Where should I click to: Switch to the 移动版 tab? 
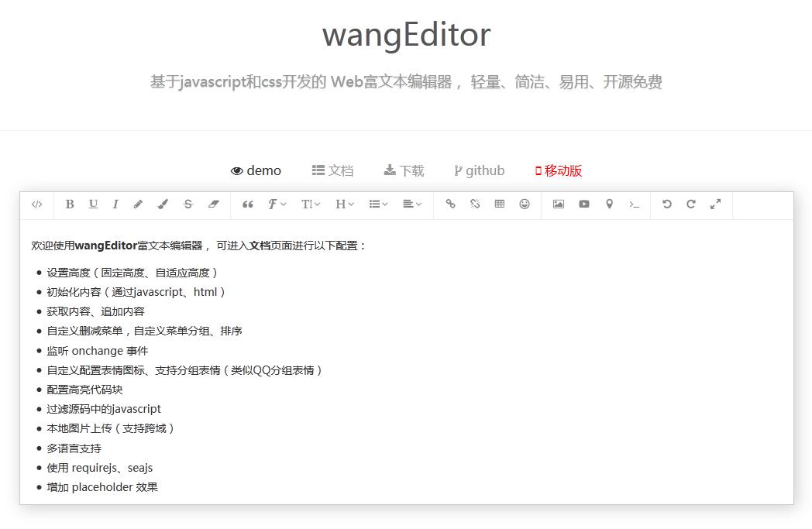558,171
